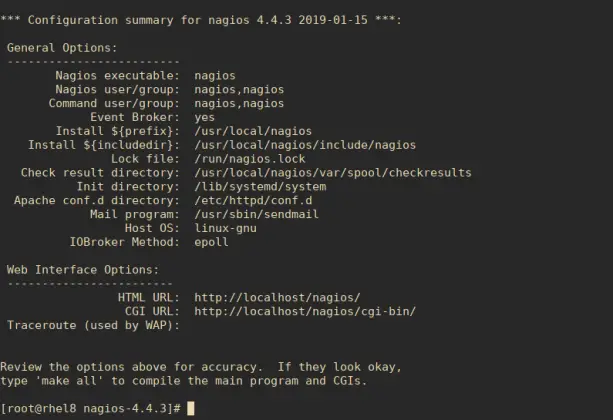Click the epoll IOBroker method value

coord(211,242)
